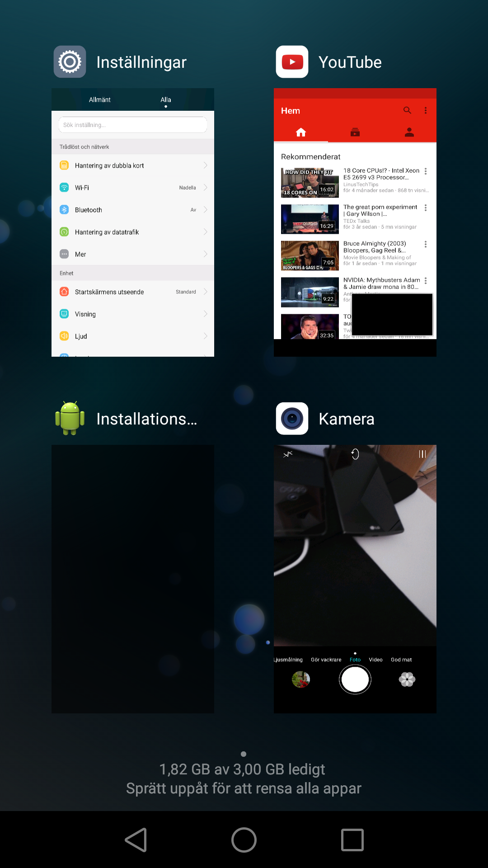This screenshot has width=488, height=868.
Task: Tap the Android home navigation button
Action: [x=244, y=840]
